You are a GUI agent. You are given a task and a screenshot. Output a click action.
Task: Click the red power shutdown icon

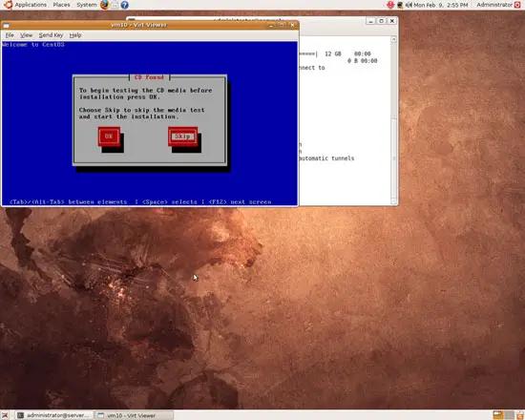click(x=517, y=5)
